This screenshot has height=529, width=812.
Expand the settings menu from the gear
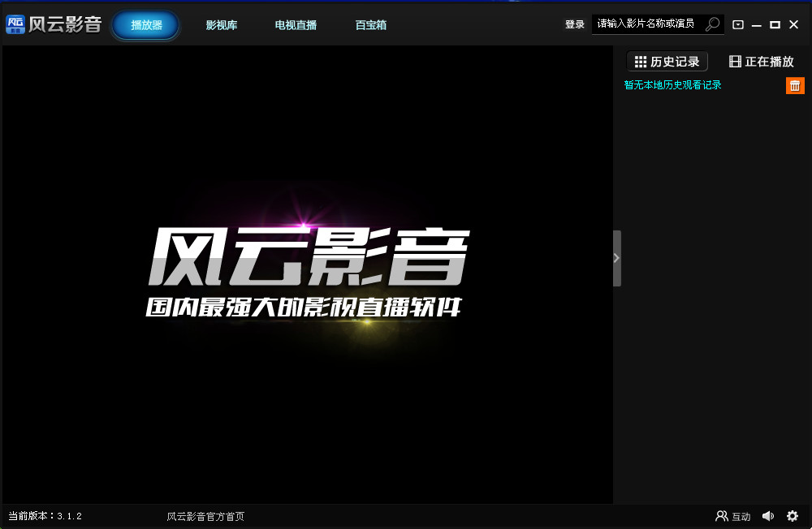point(793,515)
